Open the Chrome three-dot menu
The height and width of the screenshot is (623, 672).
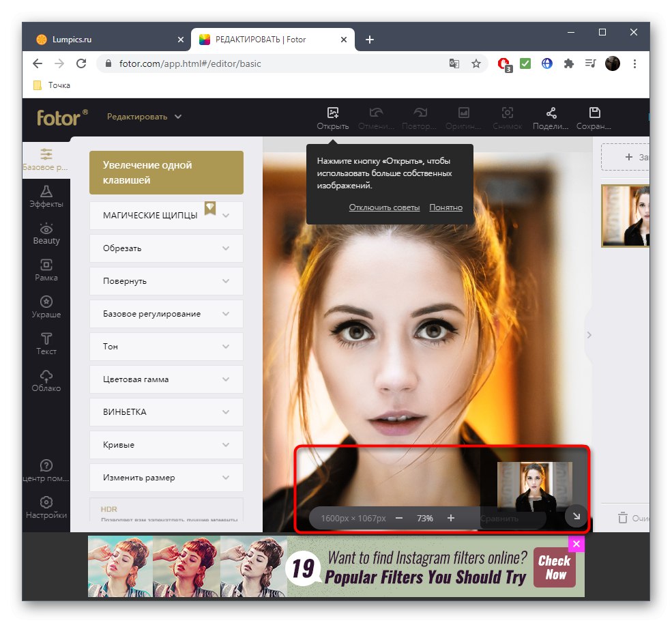634,64
